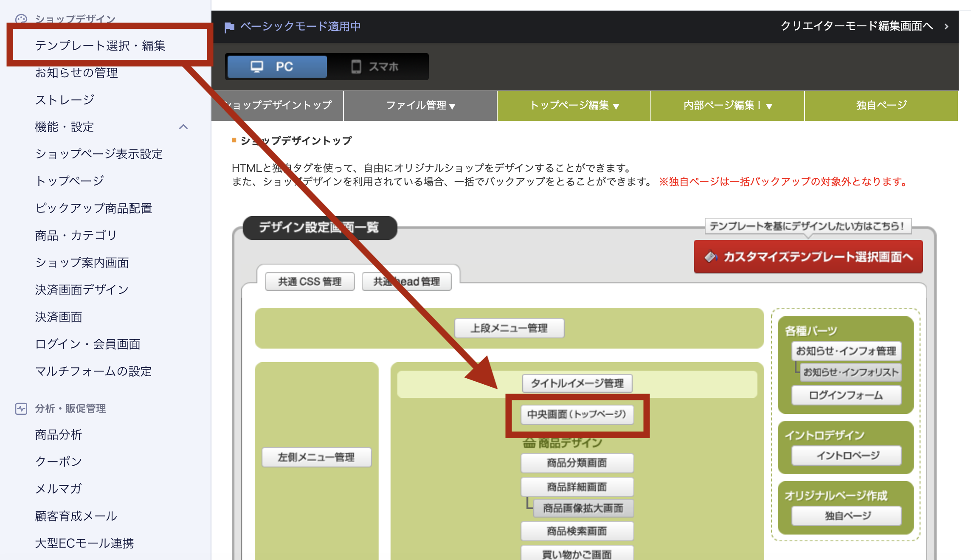
Task: Click chevron arrow next to クリエイターモード編集画面へ
Action: point(946,26)
